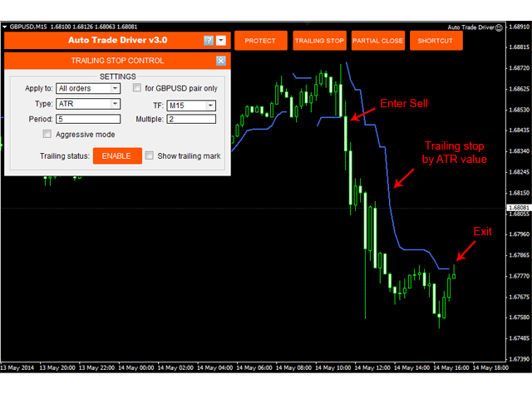Click the help question mark icon
The image size is (532, 399).
tap(209, 40)
